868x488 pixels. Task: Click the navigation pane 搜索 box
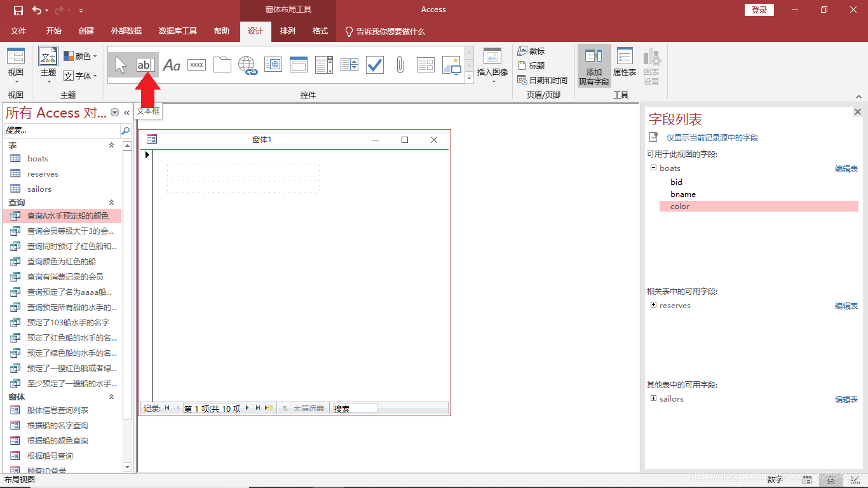(62, 130)
